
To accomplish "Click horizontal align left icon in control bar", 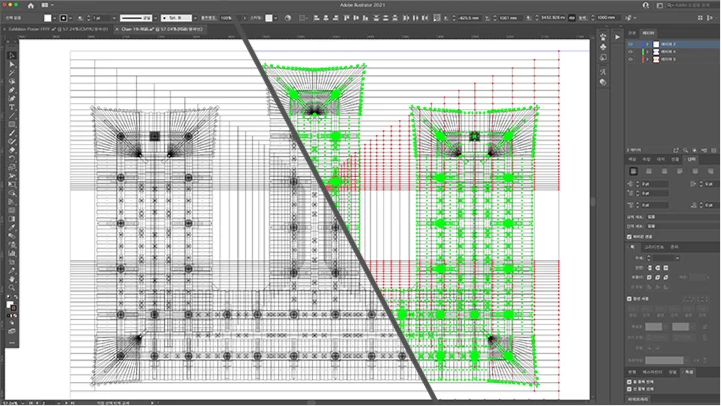I will 316,18.
